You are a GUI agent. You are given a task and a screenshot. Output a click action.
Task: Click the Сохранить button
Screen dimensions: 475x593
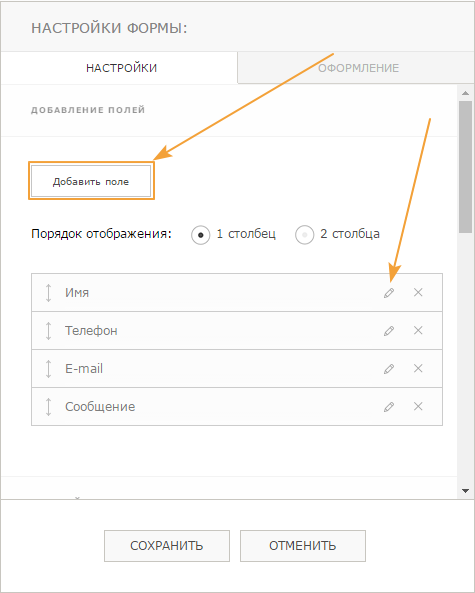pyautogui.click(x=167, y=546)
